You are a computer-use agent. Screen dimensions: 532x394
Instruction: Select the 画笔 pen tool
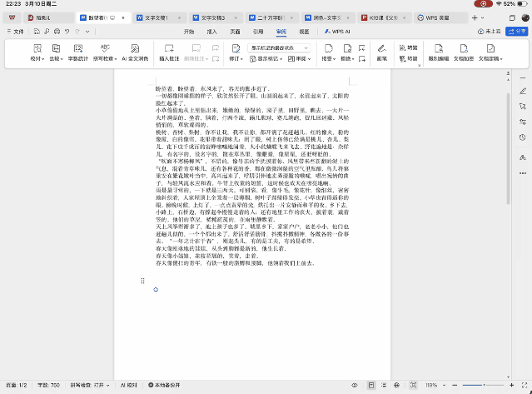pyautogui.click(x=382, y=52)
